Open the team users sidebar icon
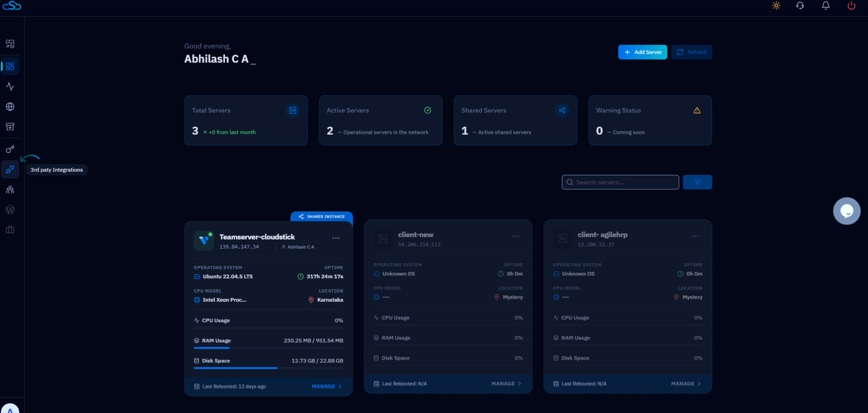868x413 pixels. (x=10, y=189)
